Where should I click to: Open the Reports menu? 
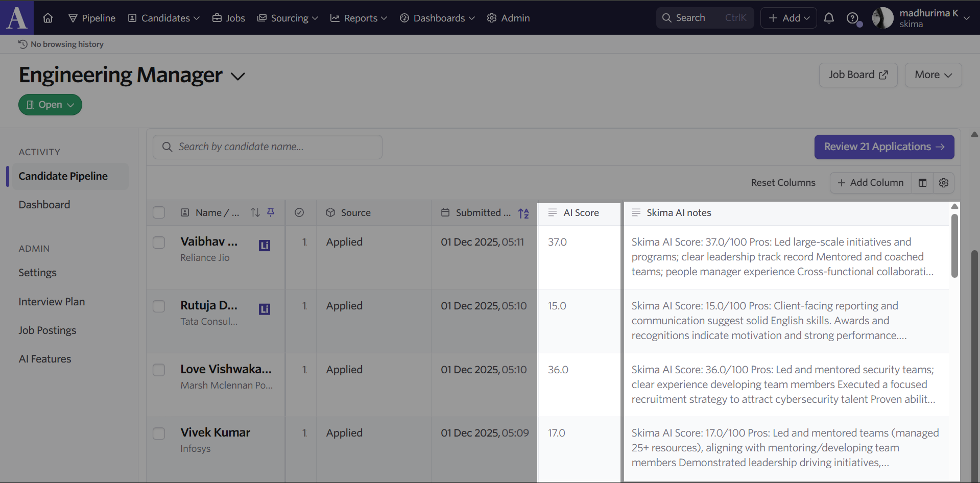[358, 18]
